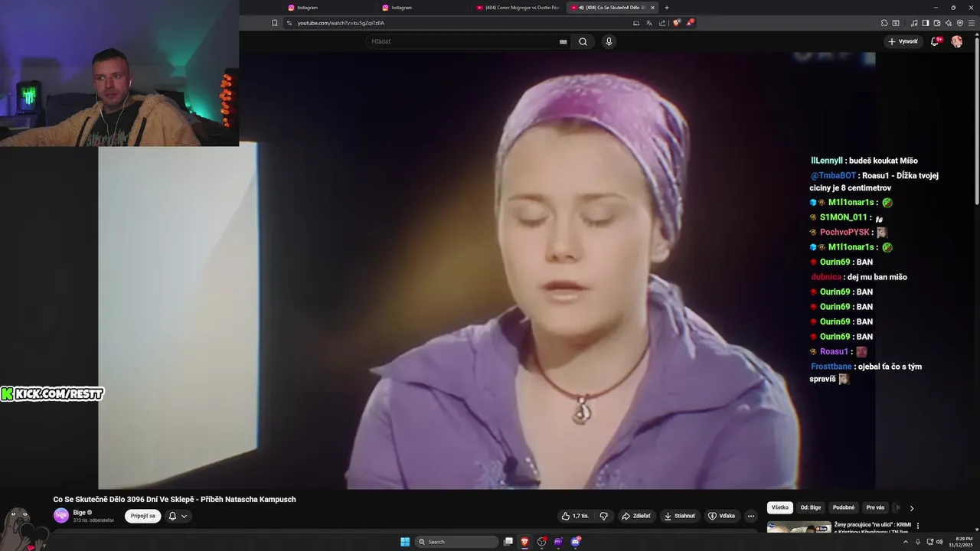Image resolution: width=980 pixels, height=551 pixels.
Task: Open taskbar clock showing 8:29 PM
Action: point(959,542)
